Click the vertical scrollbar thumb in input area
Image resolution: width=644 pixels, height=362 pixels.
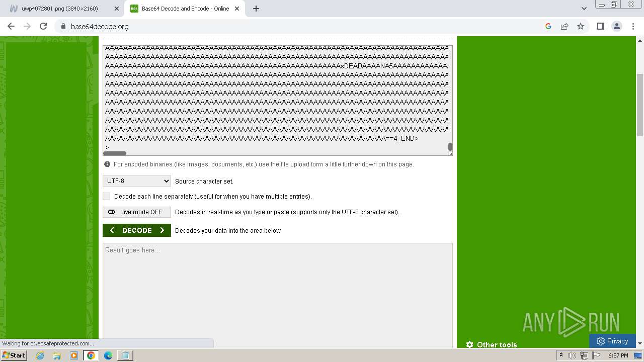point(450,147)
